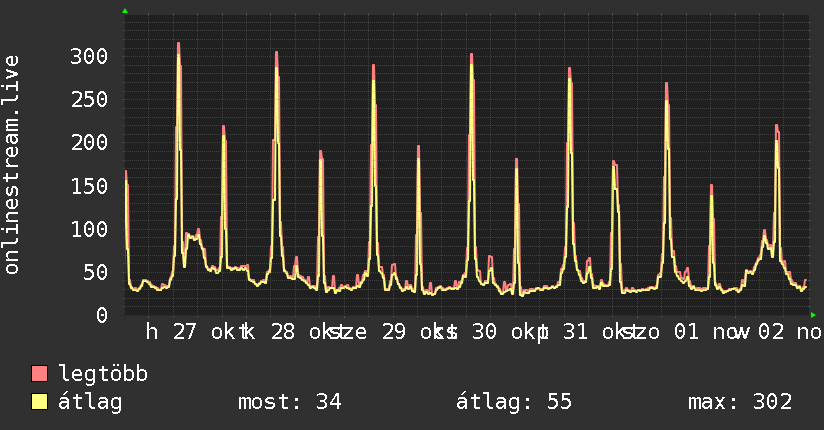Click the '01 nov' date label
824x430 pixels.
point(712,332)
